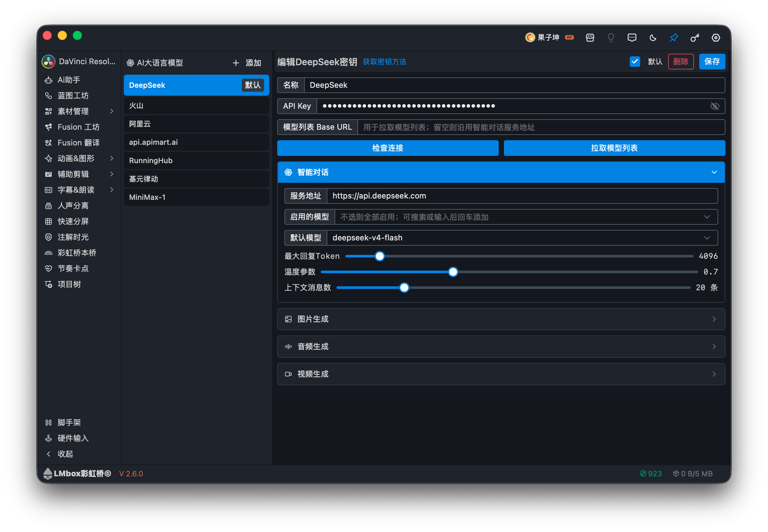
Task: Click the 删除 button
Action: [x=681, y=61]
